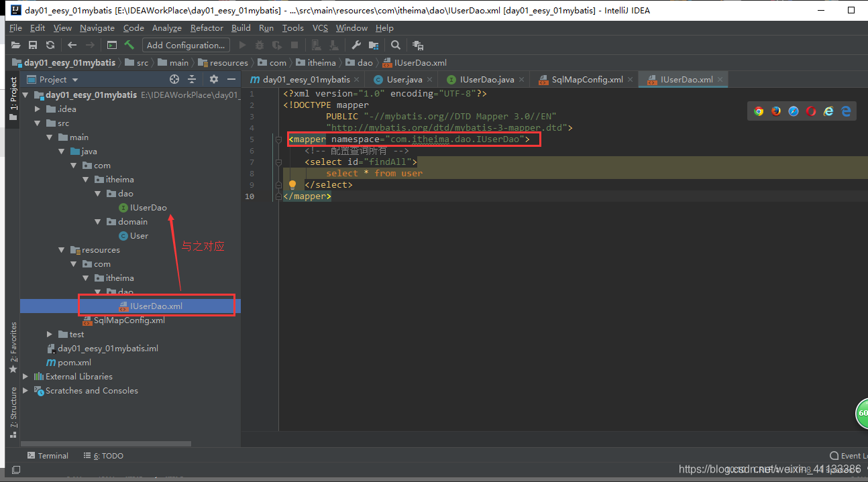Preview the XML in Edge browser icon
868x482 pixels.
coord(846,111)
